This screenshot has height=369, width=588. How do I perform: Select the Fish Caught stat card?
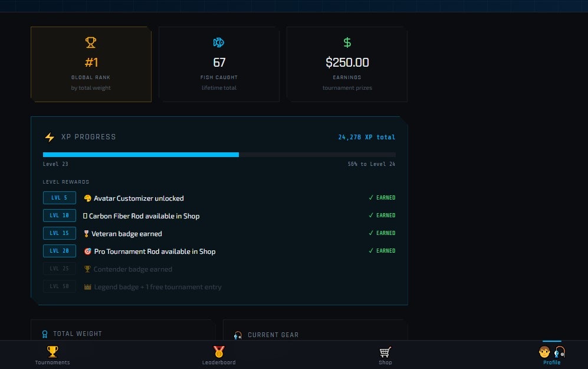(x=219, y=64)
